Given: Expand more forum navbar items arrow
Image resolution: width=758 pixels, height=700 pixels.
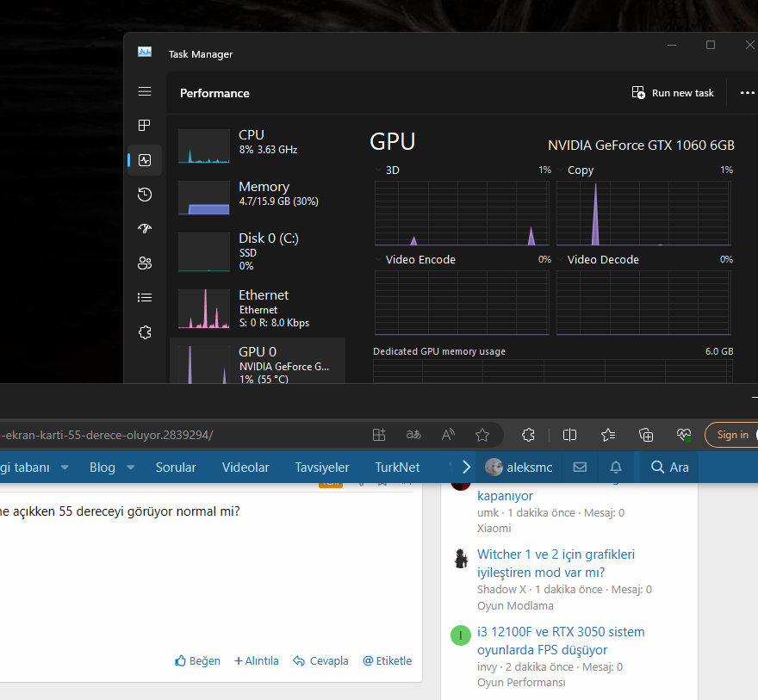Looking at the screenshot, I should tap(467, 468).
